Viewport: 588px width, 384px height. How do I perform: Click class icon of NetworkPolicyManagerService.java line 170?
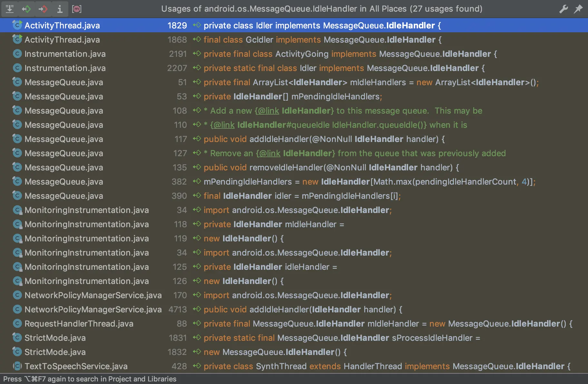17,295
